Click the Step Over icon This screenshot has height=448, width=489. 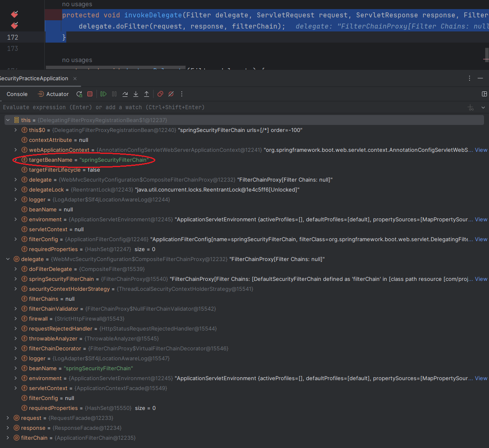click(x=125, y=94)
